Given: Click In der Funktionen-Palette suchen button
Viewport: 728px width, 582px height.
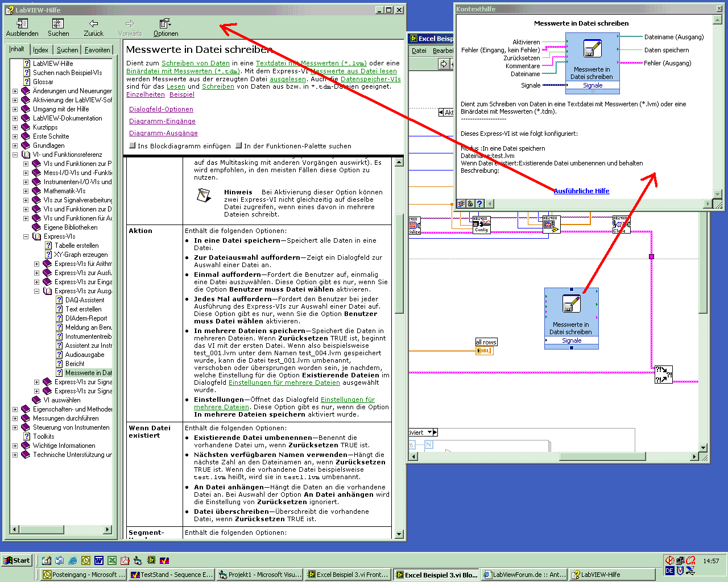Looking at the screenshot, I should 293,146.
